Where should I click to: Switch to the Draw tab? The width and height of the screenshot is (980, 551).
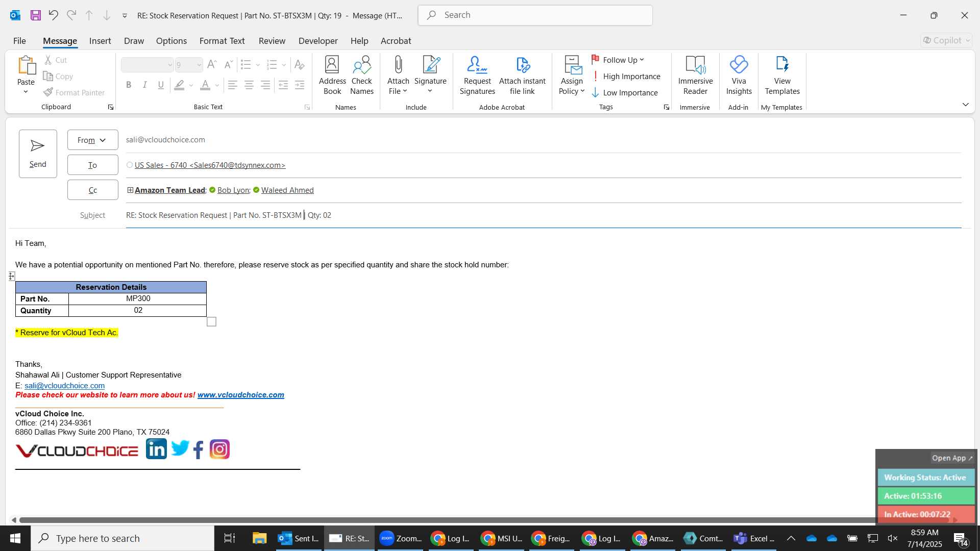point(134,41)
